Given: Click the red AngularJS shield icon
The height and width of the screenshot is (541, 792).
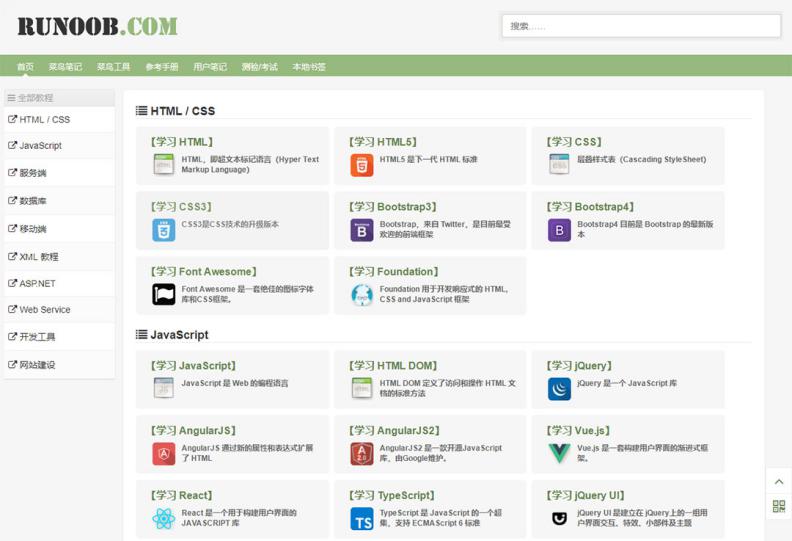Looking at the screenshot, I should (x=164, y=454).
